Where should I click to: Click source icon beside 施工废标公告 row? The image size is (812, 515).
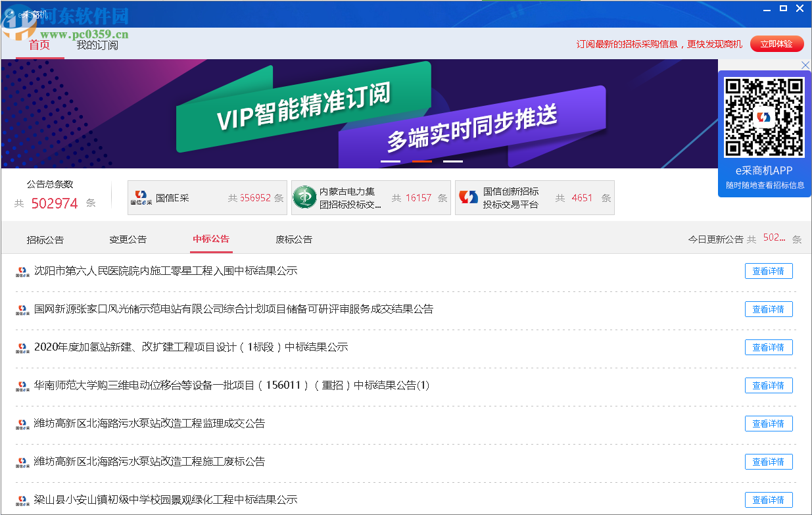click(x=23, y=462)
